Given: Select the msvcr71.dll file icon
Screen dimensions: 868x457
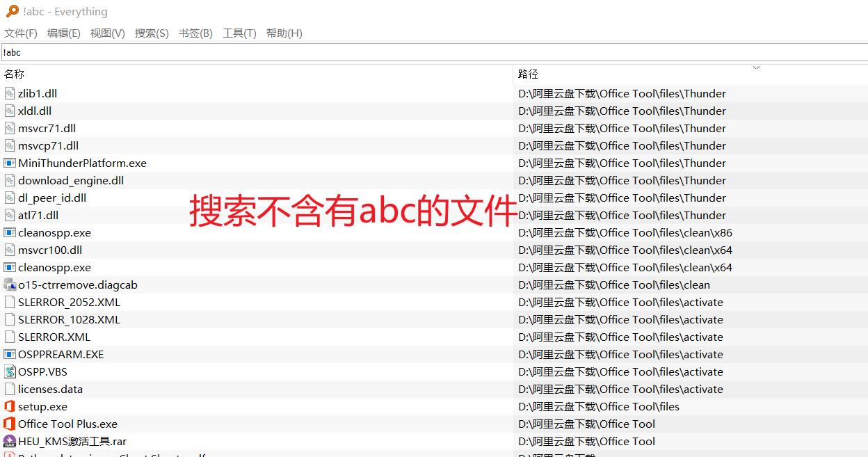Looking at the screenshot, I should coord(10,128).
